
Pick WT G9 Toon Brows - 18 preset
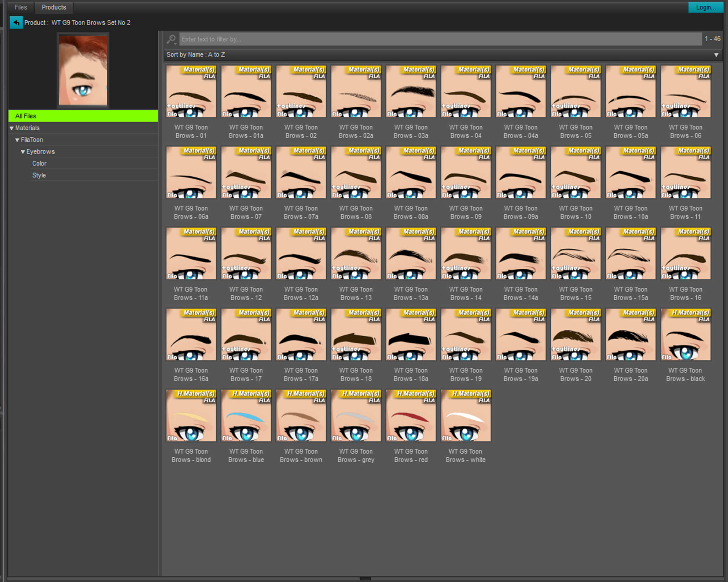click(x=356, y=334)
